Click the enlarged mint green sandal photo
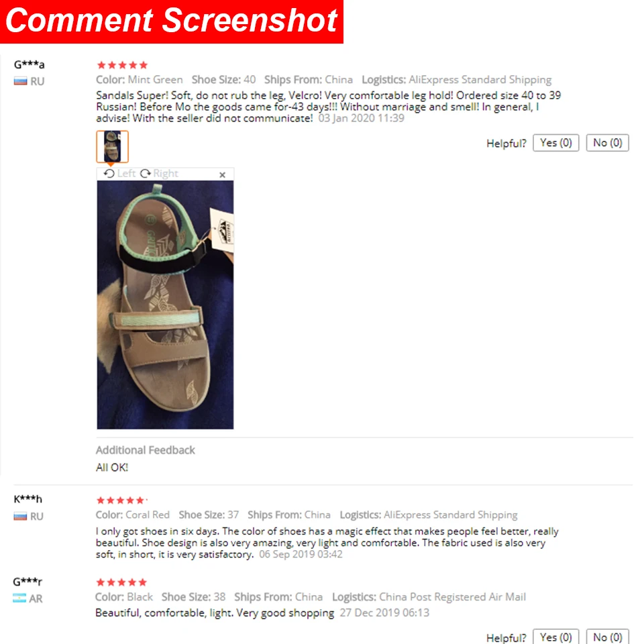Screen dimensions: 644x644 click(165, 305)
